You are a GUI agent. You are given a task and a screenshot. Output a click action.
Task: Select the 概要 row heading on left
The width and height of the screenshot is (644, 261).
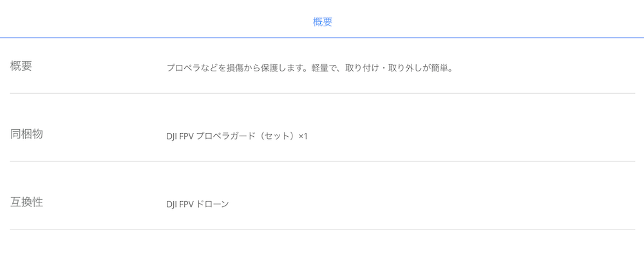tap(21, 66)
